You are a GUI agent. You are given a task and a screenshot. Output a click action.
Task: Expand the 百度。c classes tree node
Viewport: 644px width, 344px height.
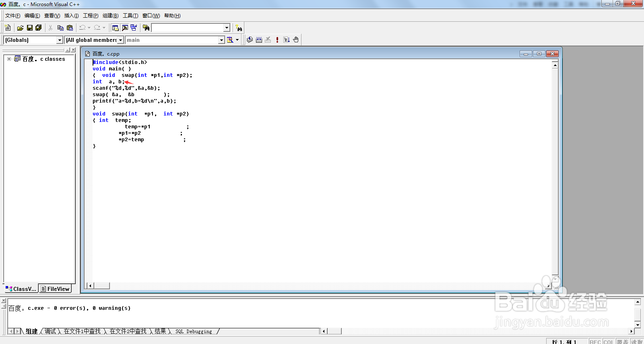tap(9, 59)
